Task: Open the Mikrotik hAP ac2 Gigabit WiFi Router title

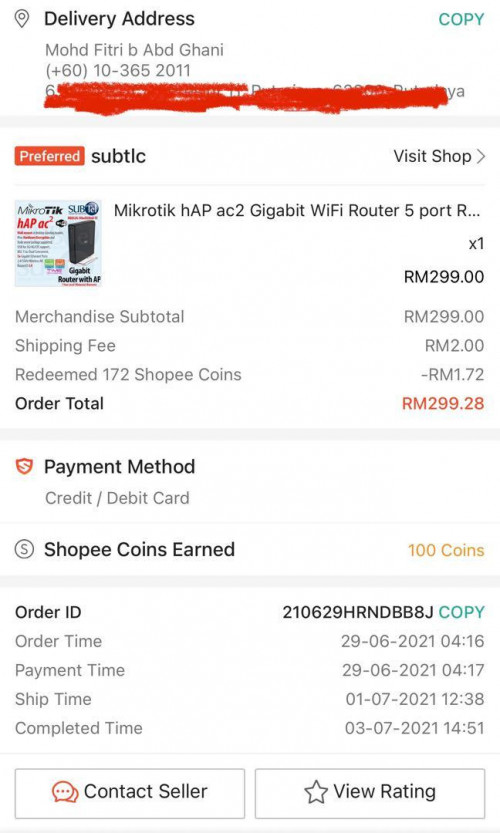Action: 296,210
